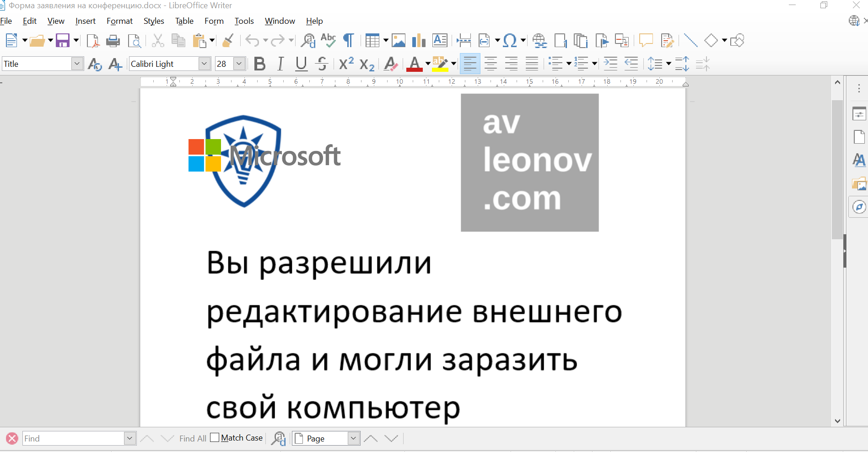Open the Table menu
This screenshot has height=452, width=868.
(184, 21)
